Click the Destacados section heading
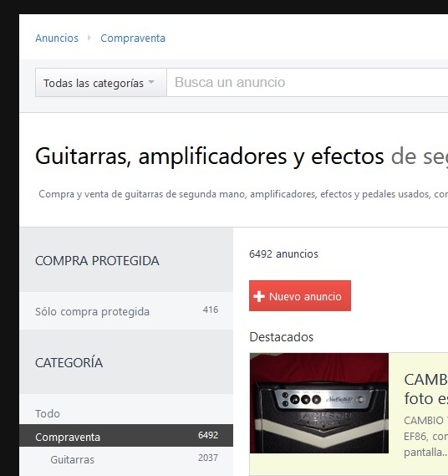448x476 pixels. (x=282, y=337)
